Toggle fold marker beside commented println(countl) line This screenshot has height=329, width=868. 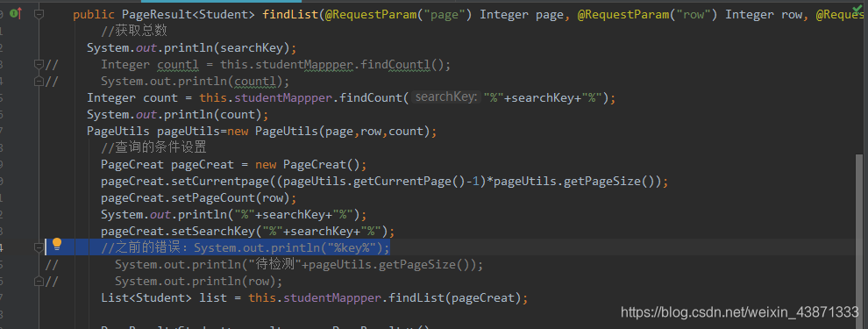click(x=39, y=82)
